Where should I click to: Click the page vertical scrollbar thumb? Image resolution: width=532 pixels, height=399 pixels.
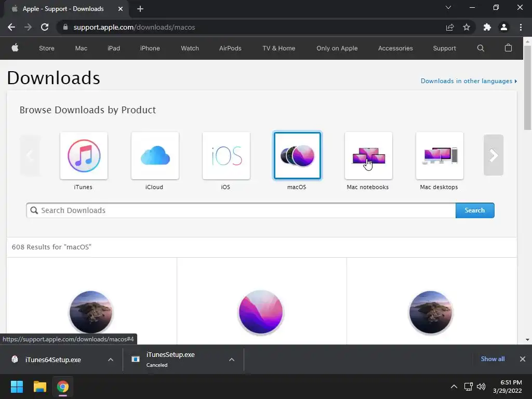click(x=527, y=87)
